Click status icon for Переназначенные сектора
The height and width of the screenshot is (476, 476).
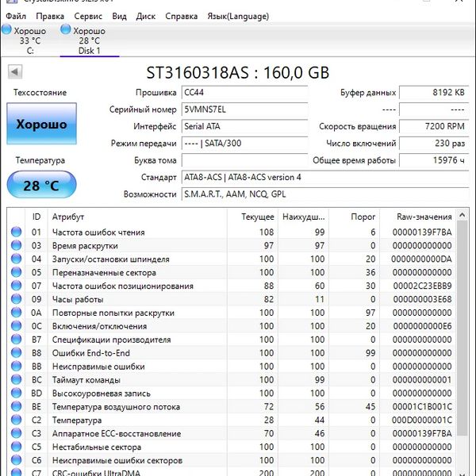coord(16,272)
